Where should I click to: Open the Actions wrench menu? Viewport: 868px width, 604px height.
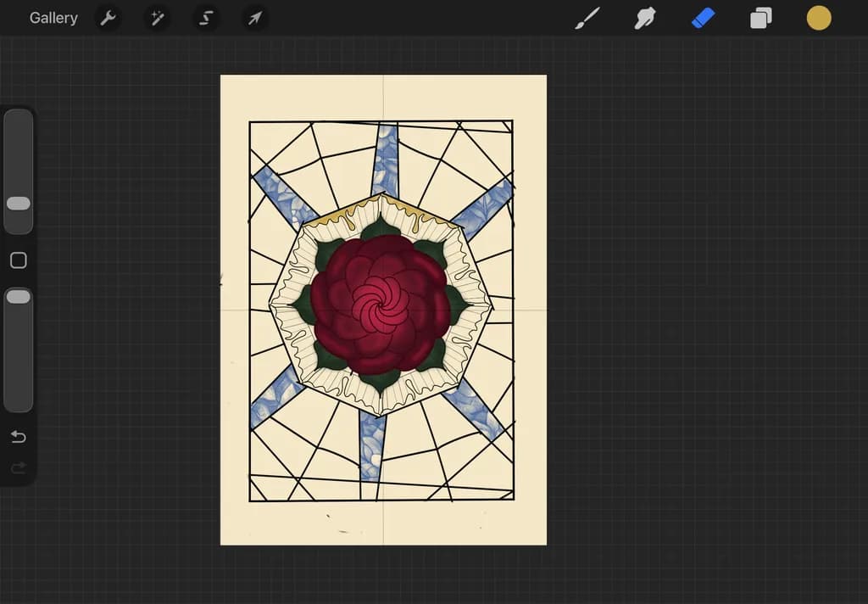point(108,19)
